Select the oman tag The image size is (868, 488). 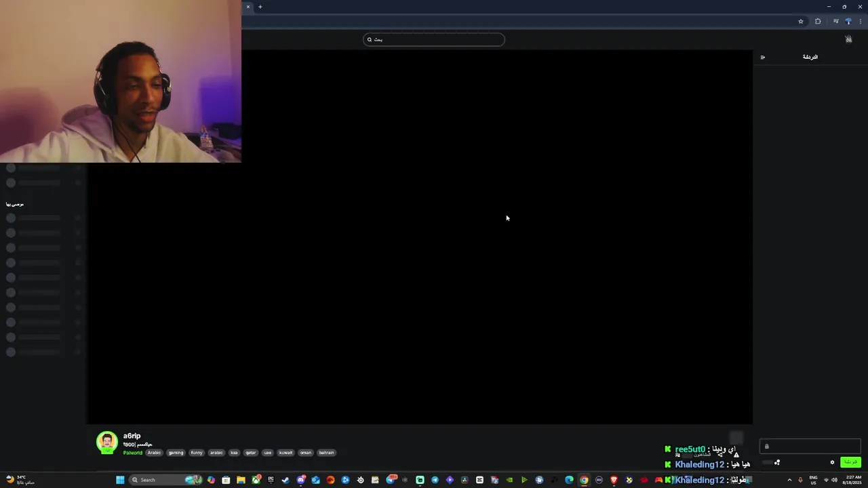pyautogui.click(x=306, y=453)
